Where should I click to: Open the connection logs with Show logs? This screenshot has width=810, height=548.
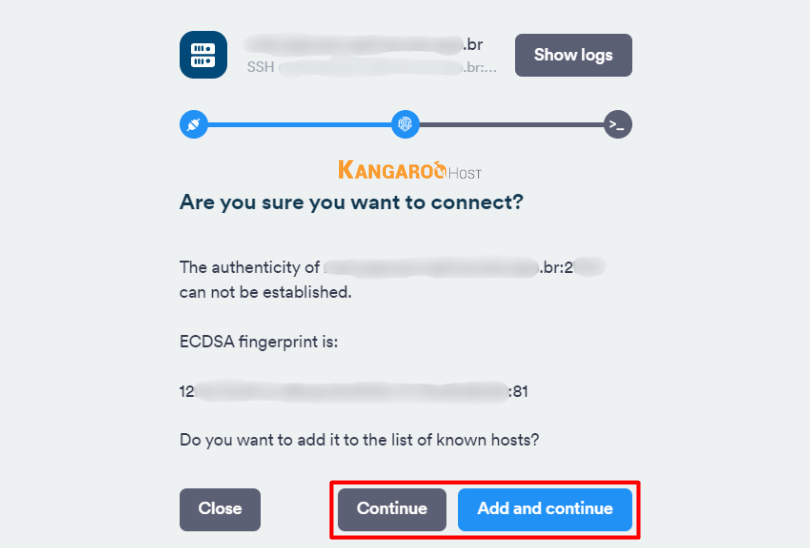tap(573, 55)
